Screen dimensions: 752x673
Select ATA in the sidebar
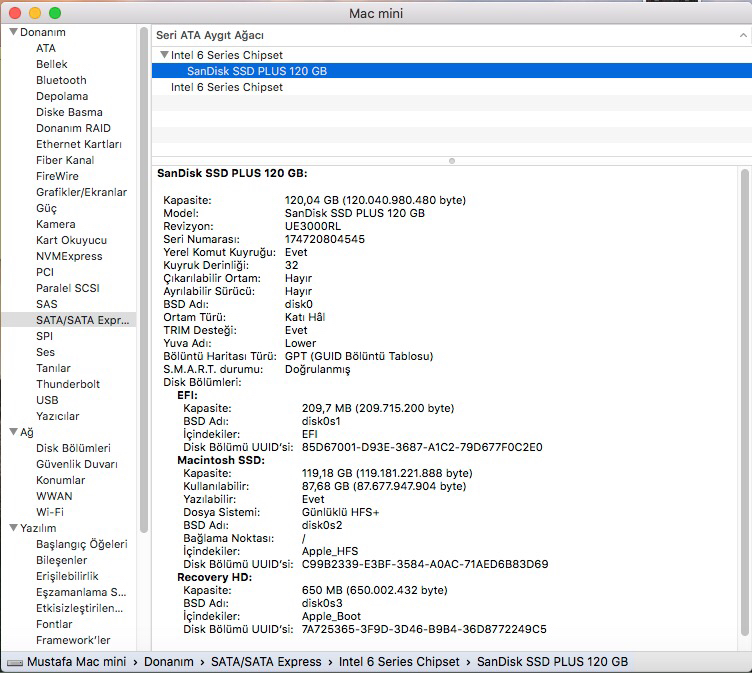click(46, 48)
